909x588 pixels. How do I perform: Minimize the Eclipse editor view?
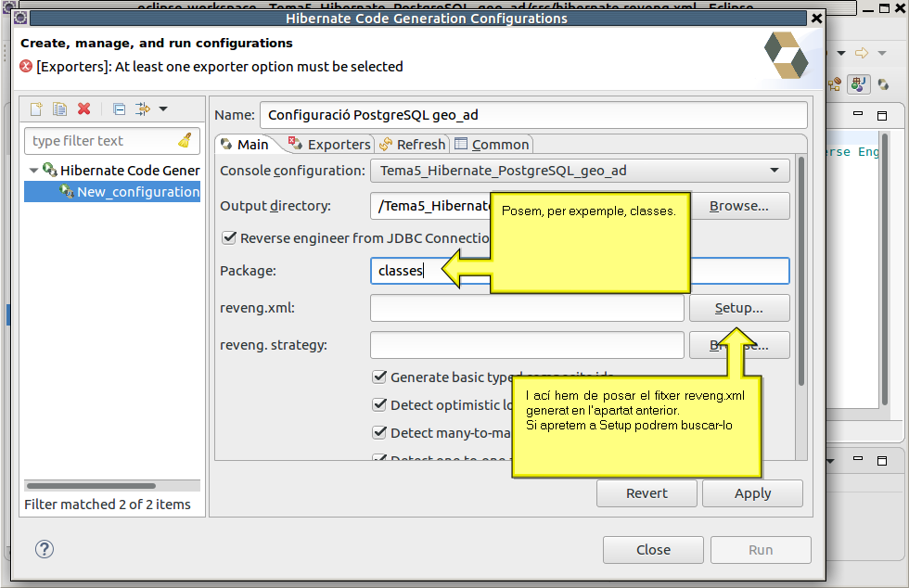[858, 114]
